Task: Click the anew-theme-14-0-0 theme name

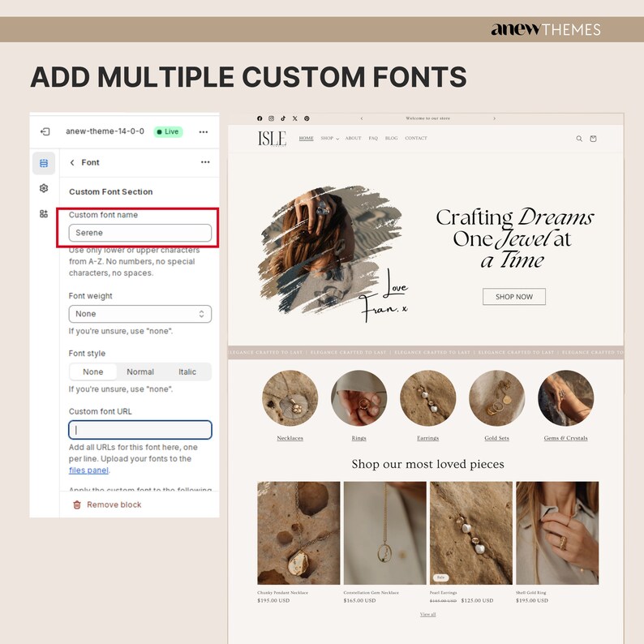Action: point(105,131)
